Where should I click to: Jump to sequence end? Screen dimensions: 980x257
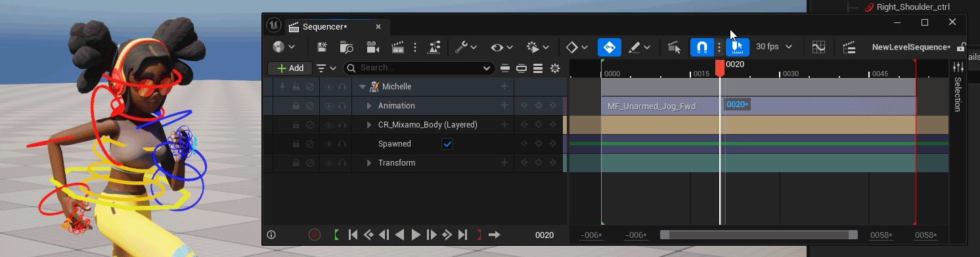click(462, 235)
